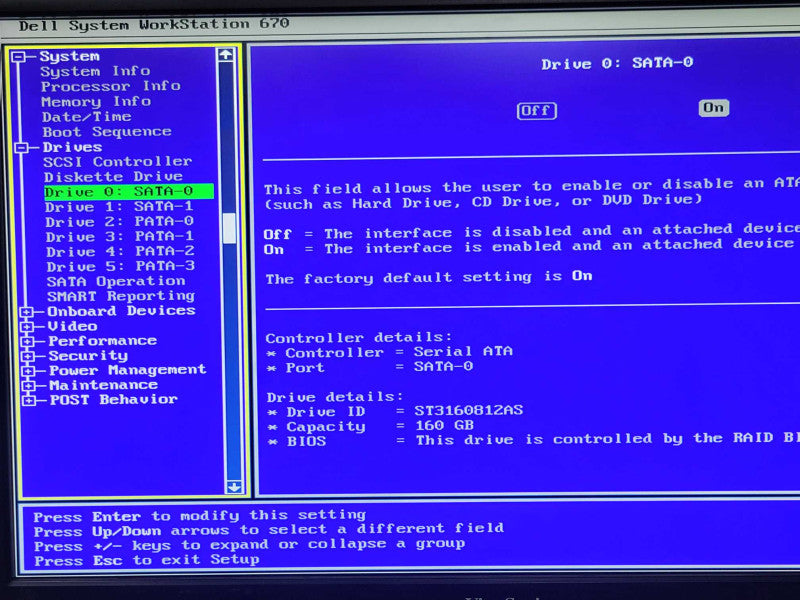Select Drive 2: PATA-0 entry

[119, 221]
